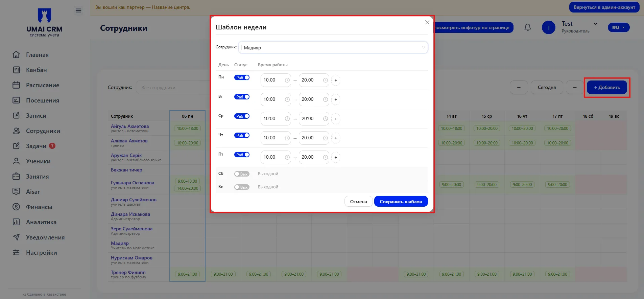Add time interval for Ср with plus
This screenshot has height=299, width=644.
[x=336, y=119]
